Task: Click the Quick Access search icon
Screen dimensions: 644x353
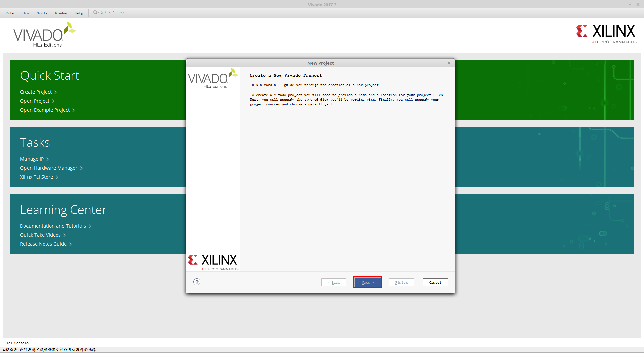Action: (x=96, y=12)
